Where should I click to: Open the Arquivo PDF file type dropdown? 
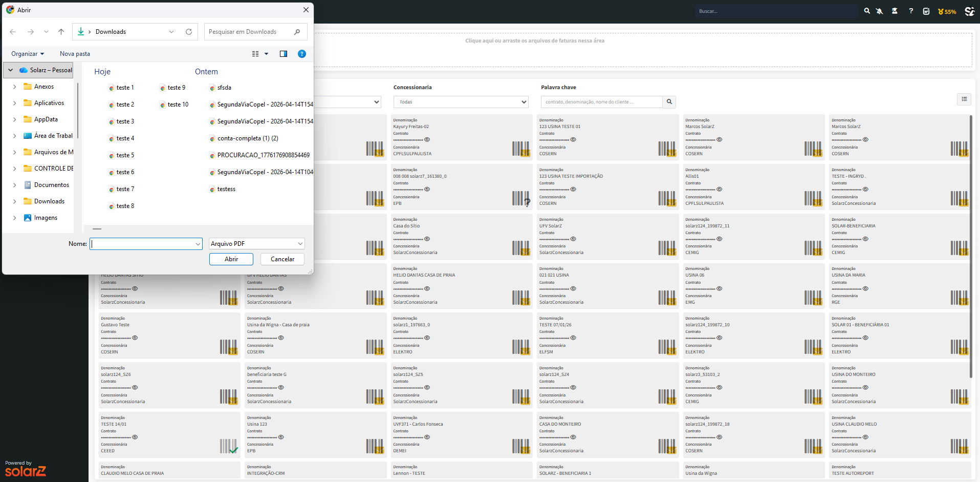click(x=257, y=244)
